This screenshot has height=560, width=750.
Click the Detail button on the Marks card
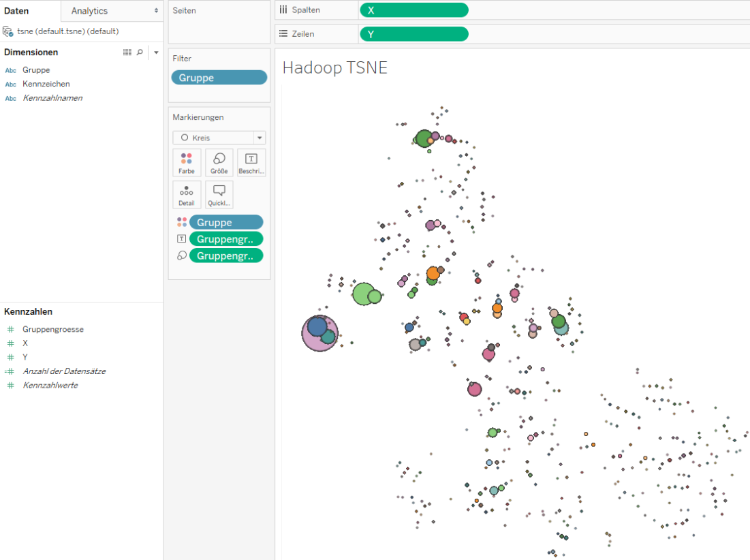(187, 194)
